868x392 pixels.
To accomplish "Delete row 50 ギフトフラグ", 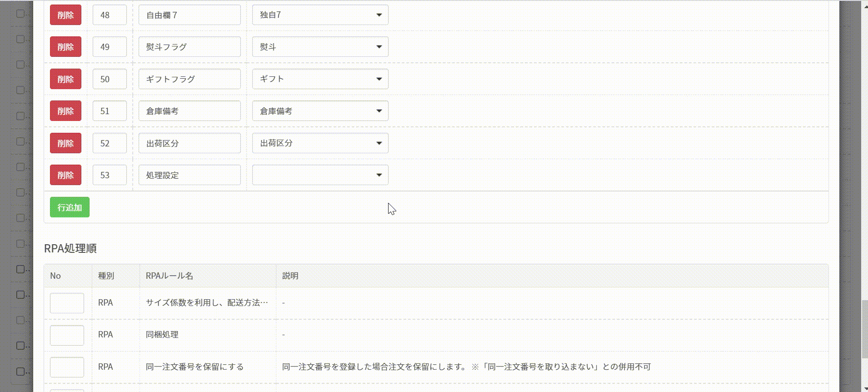I will coord(65,79).
